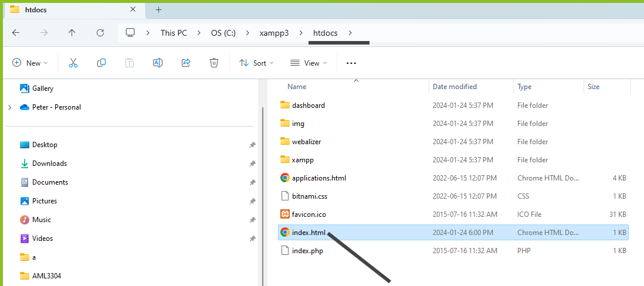Image resolution: width=644 pixels, height=286 pixels.
Task: Open the View dropdown menu
Action: point(309,63)
